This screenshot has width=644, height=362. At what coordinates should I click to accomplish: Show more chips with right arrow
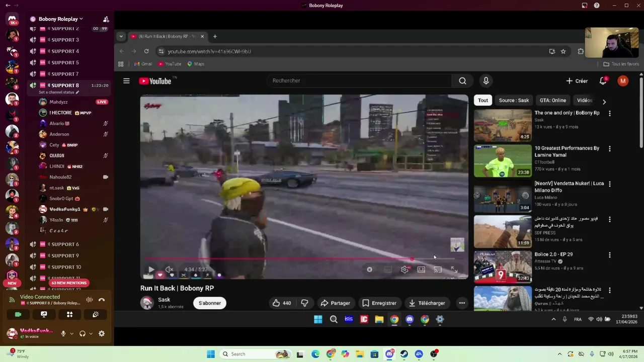point(604,102)
